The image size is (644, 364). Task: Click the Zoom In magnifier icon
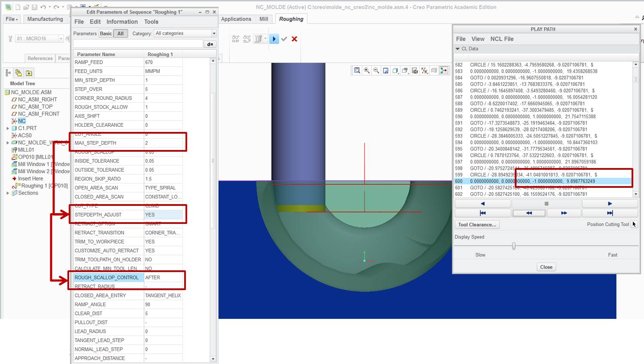point(367,70)
